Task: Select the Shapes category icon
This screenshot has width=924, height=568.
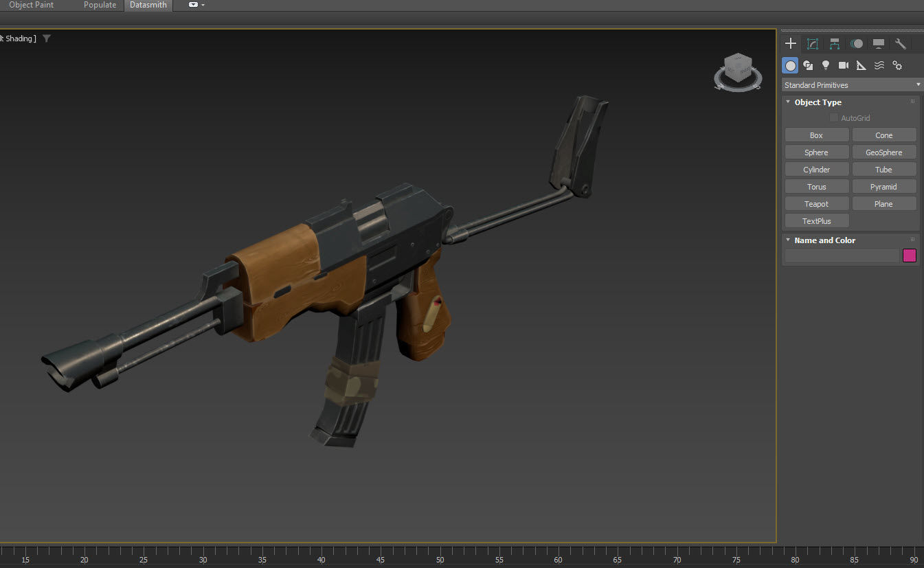Action: coord(808,65)
